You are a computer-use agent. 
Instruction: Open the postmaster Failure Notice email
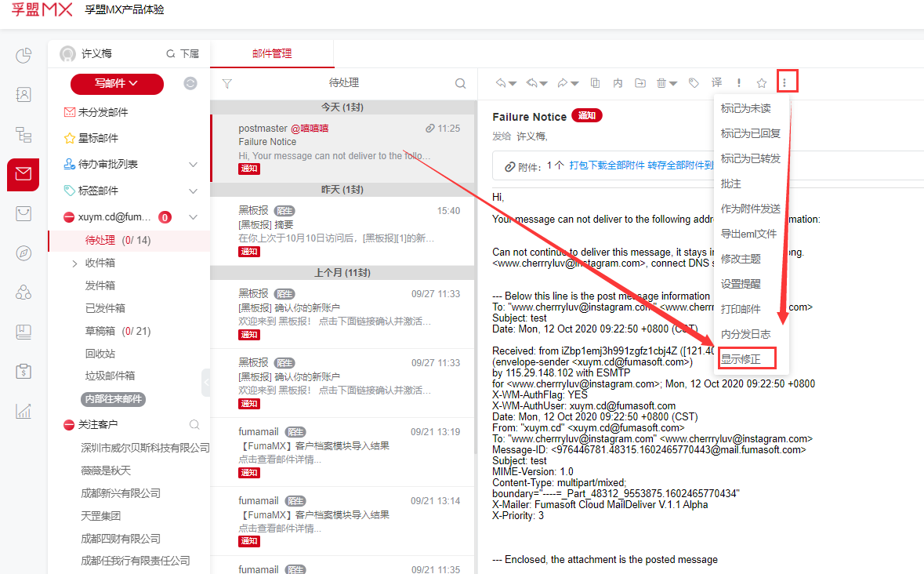click(345, 142)
